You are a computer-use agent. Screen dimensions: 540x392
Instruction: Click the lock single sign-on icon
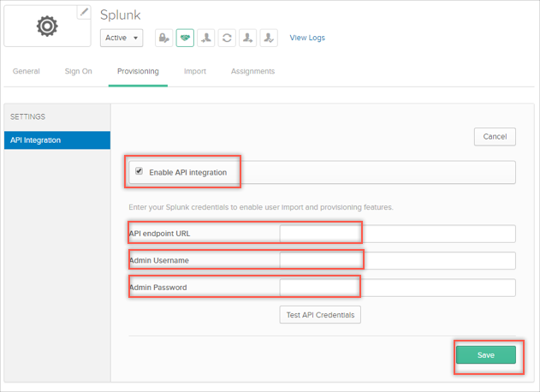pyautogui.click(x=164, y=38)
